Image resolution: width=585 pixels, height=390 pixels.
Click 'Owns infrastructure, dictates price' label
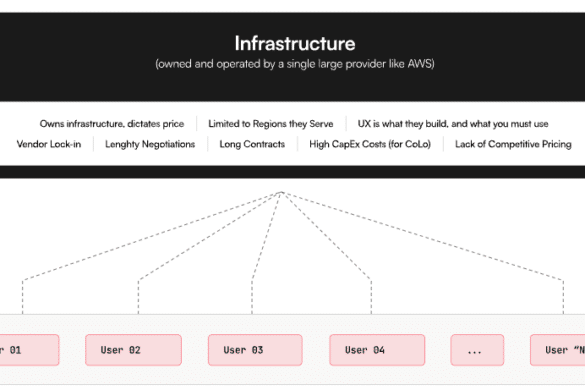(x=112, y=124)
